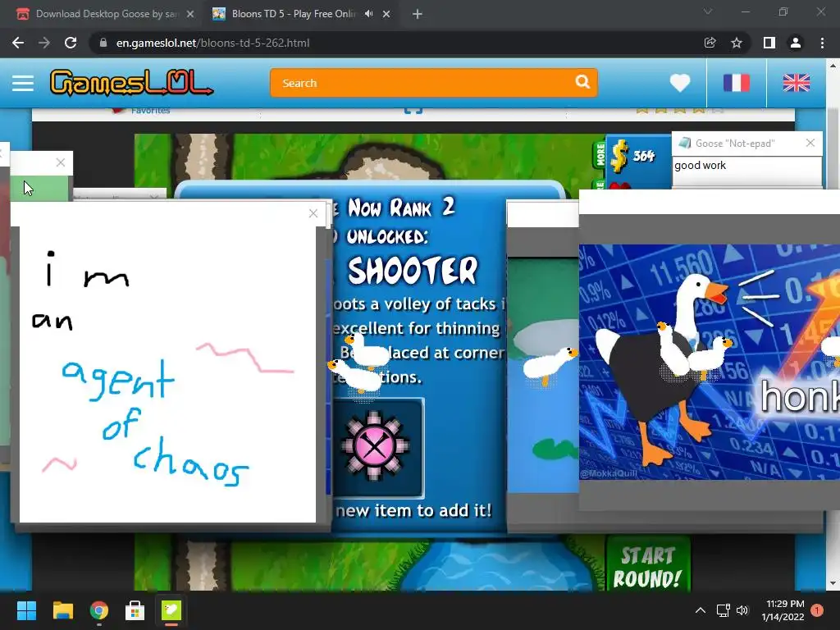Switch language with the French flag
Screen dimensions: 840x630
(736, 83)
